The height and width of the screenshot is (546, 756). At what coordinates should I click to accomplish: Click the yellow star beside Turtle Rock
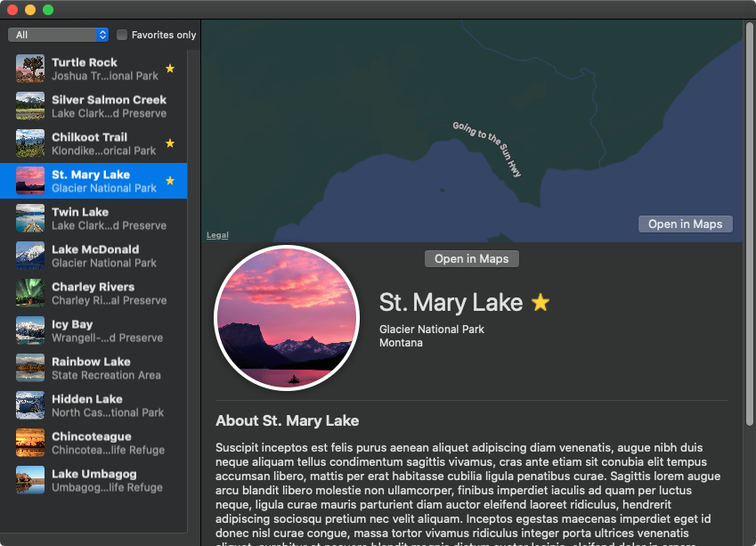click(x=170, y=69)
